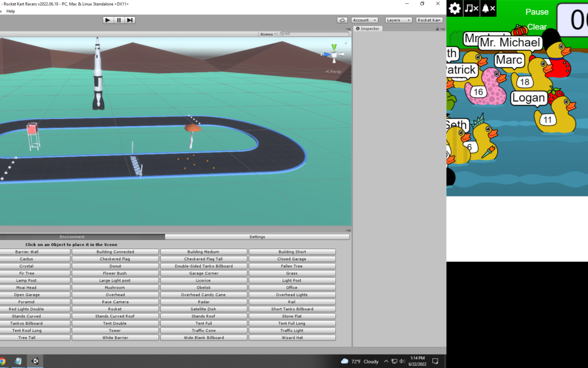Click the Moai Head button
Screen dimensions: 588x368
(x=35, y=288)
